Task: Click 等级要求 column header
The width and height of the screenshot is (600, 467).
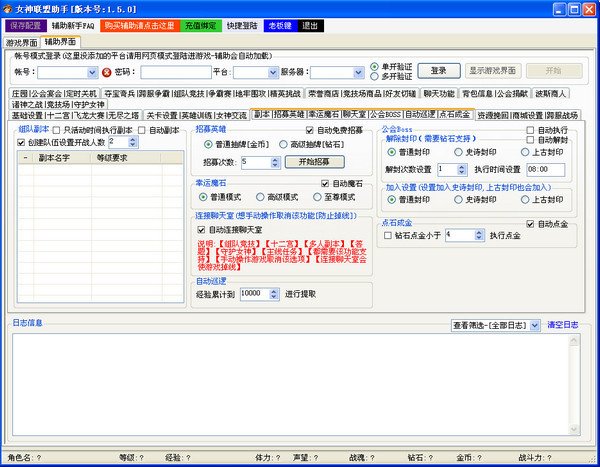Action: coord(126,158)
